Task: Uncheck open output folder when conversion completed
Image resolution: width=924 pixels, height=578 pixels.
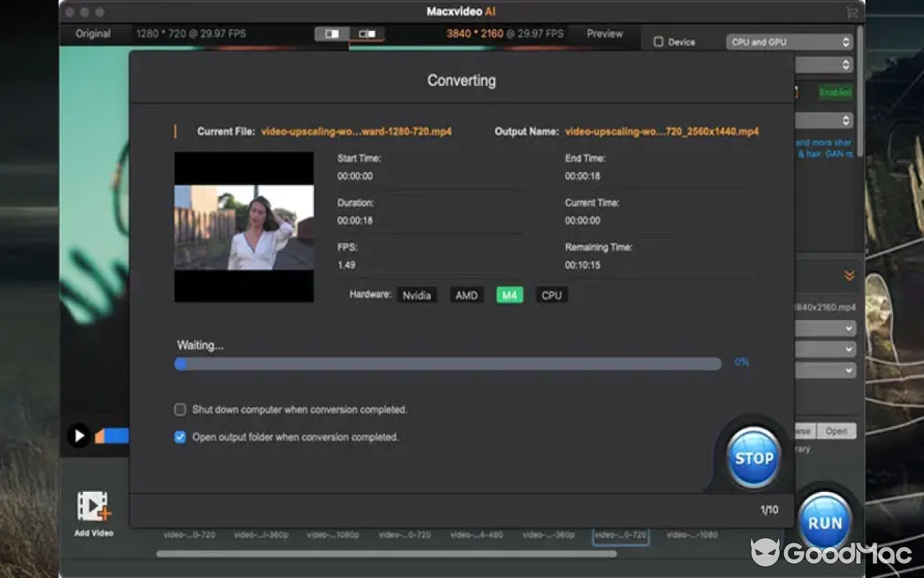Action: click(180, 437)
